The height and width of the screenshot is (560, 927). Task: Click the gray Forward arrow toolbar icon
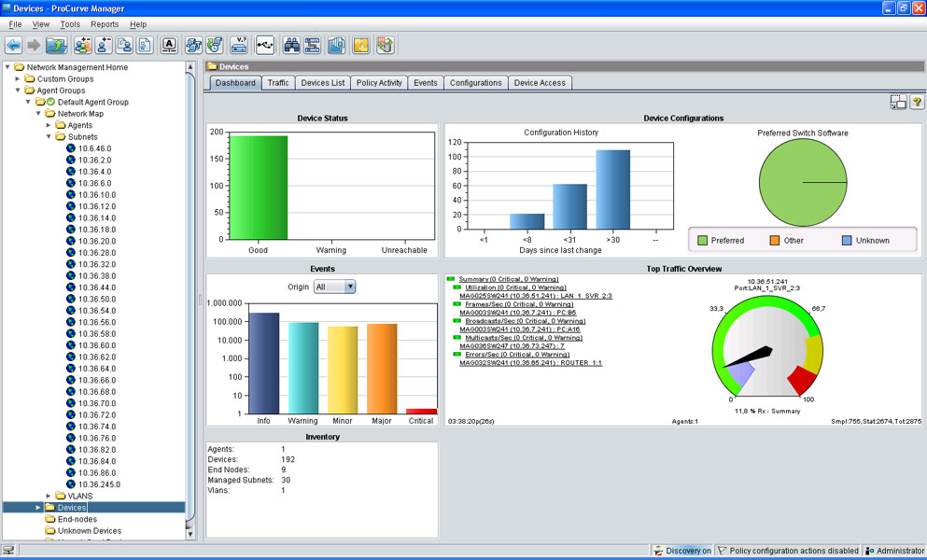click(34, 45)
